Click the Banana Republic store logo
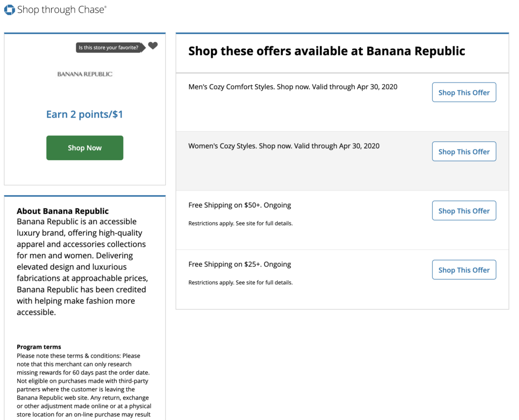519x420 pixels. (85, 74)
